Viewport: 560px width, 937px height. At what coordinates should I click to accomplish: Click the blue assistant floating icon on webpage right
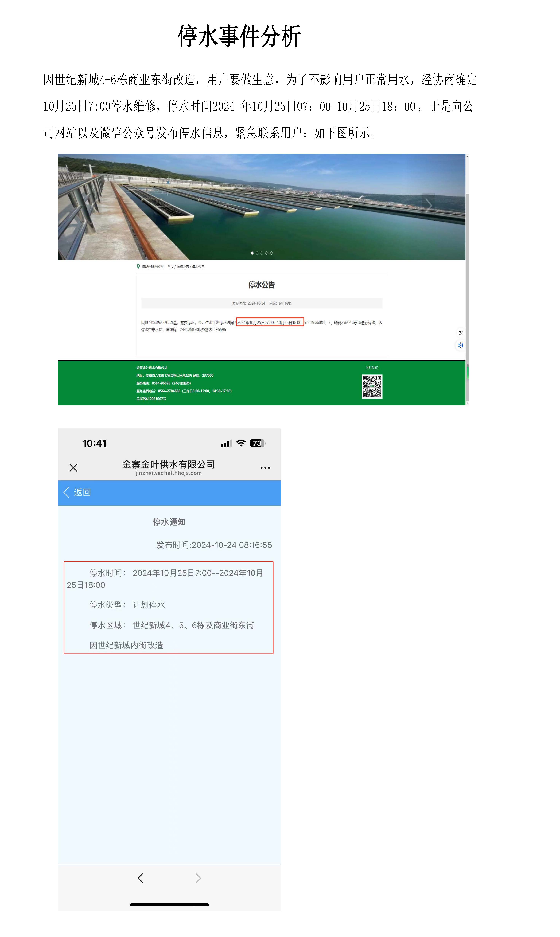coord(460,345)
